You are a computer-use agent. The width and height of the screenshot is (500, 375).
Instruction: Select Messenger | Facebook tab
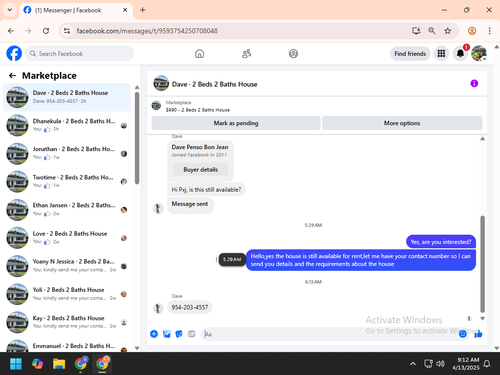pos(75,10)
